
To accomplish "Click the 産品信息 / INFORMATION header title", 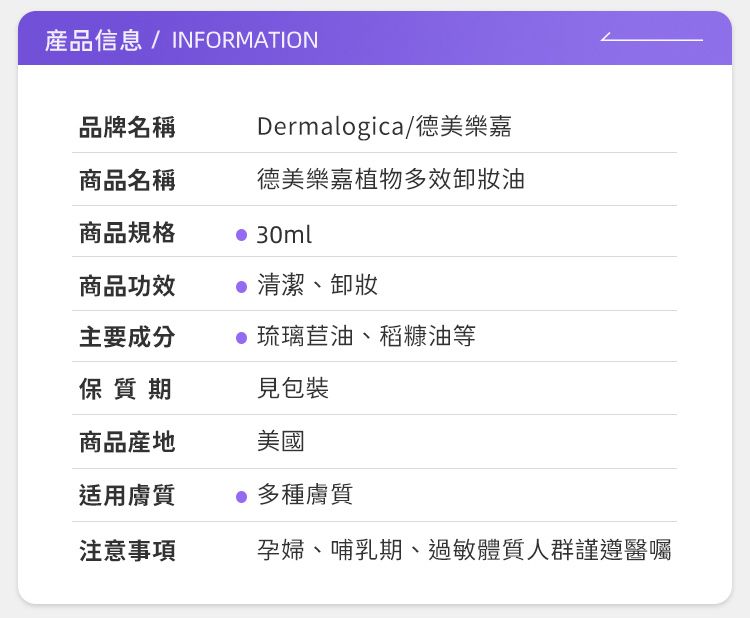I will point(181,41).
